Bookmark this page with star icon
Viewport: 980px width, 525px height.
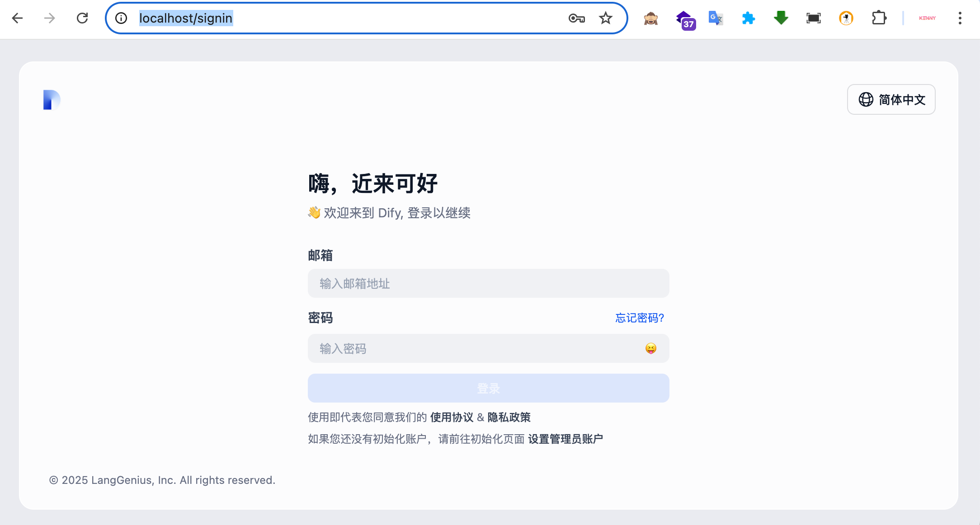click(606, 18)
